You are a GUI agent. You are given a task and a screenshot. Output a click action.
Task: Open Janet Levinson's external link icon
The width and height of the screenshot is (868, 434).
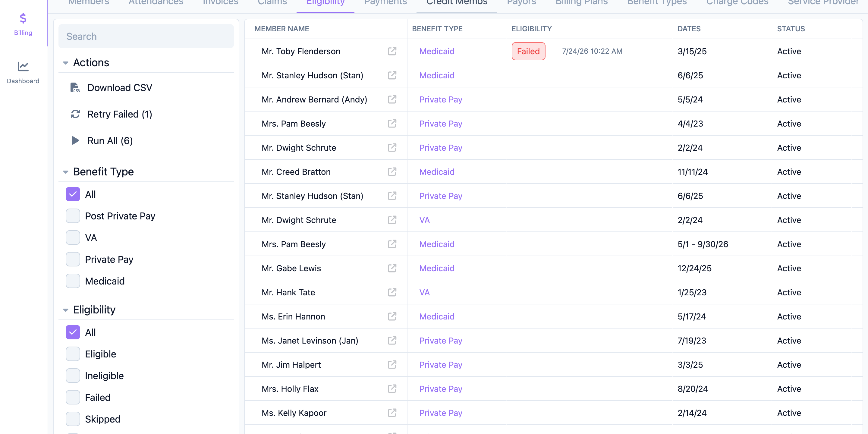coord(392,341)
